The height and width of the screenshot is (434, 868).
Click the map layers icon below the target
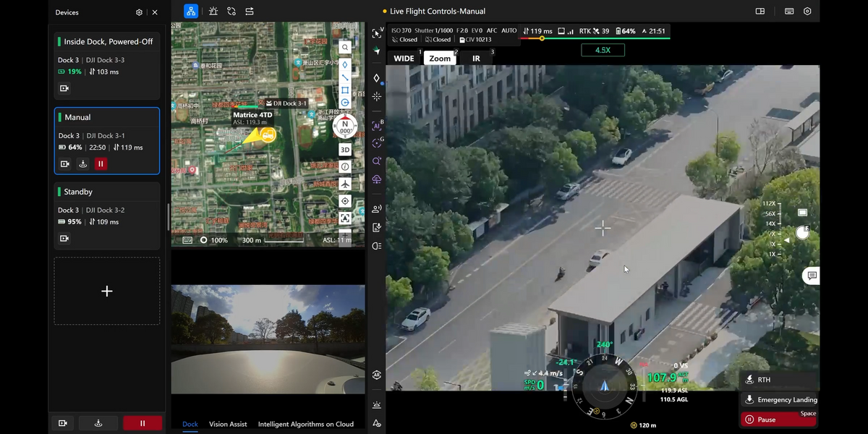[345, 218]
